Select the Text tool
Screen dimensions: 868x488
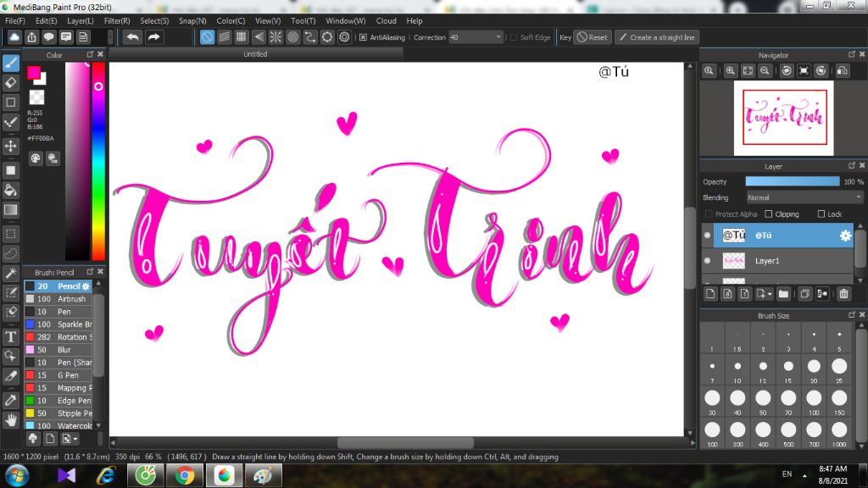tap(10, 336)
